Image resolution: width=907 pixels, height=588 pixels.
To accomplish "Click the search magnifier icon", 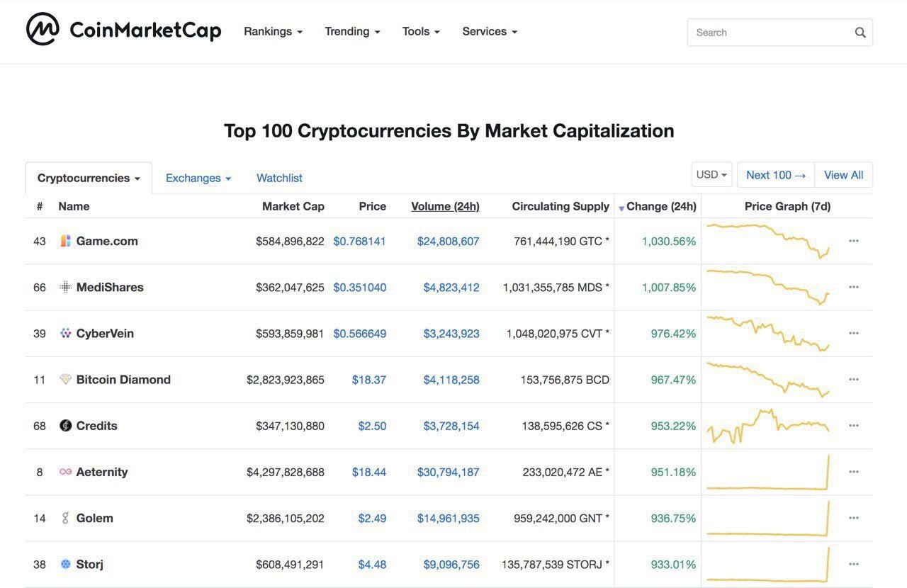I will point(860,33).
